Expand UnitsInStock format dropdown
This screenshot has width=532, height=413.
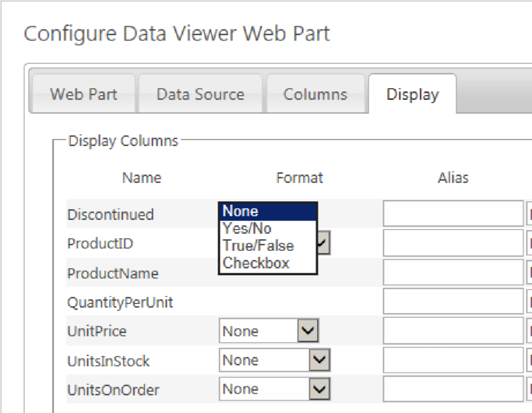[320, 361]
